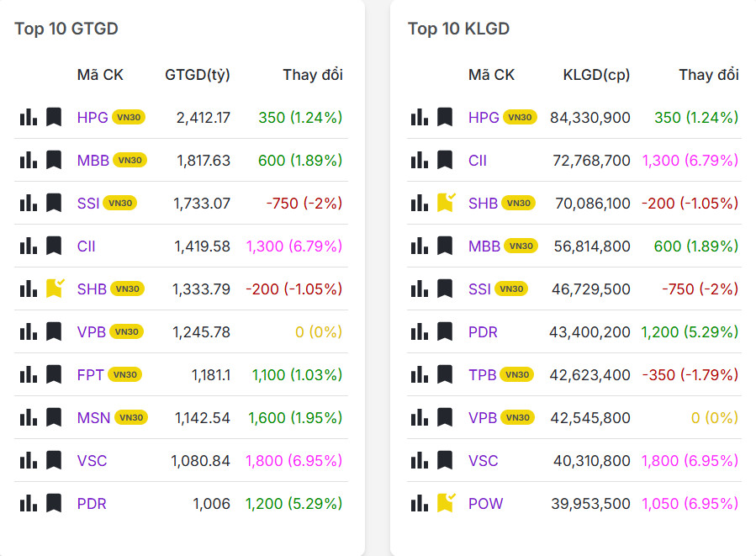This screenshot has width=756, height=556.
Task: Open the VPB ticker link in Top 10 KLGD
Action: point(483,417)
